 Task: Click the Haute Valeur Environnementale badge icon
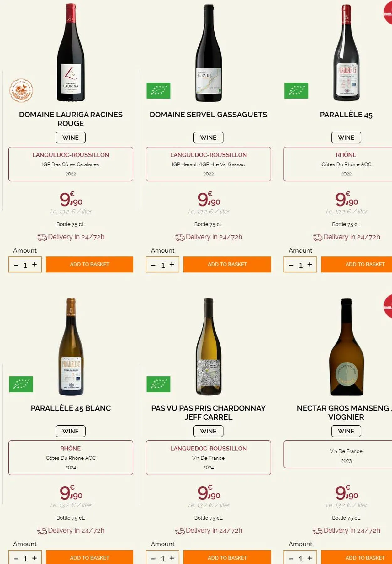21,90
